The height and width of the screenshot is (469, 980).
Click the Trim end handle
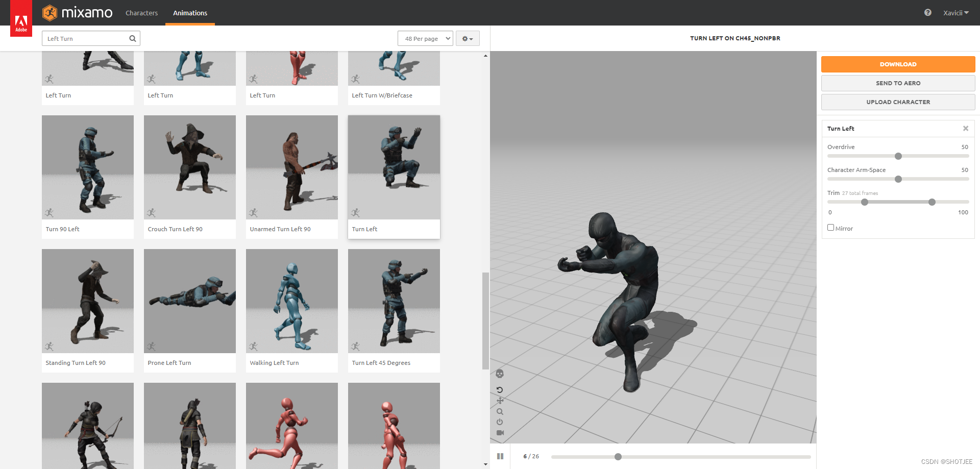[x=932, y=202]
